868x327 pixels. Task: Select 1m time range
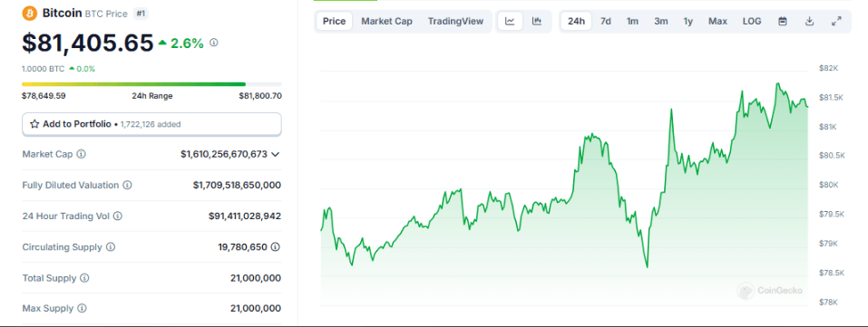(x=632, y=22)
